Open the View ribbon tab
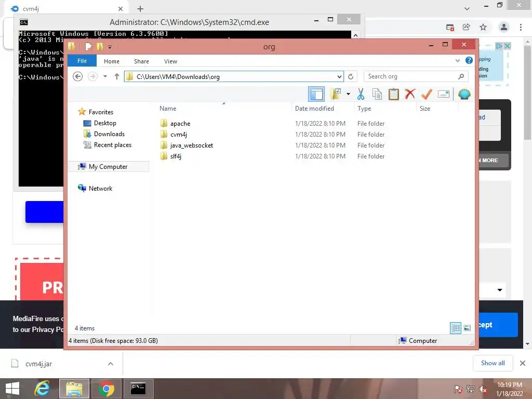The width and height of the screenshot is (532, 399). [x=170, y=61]
